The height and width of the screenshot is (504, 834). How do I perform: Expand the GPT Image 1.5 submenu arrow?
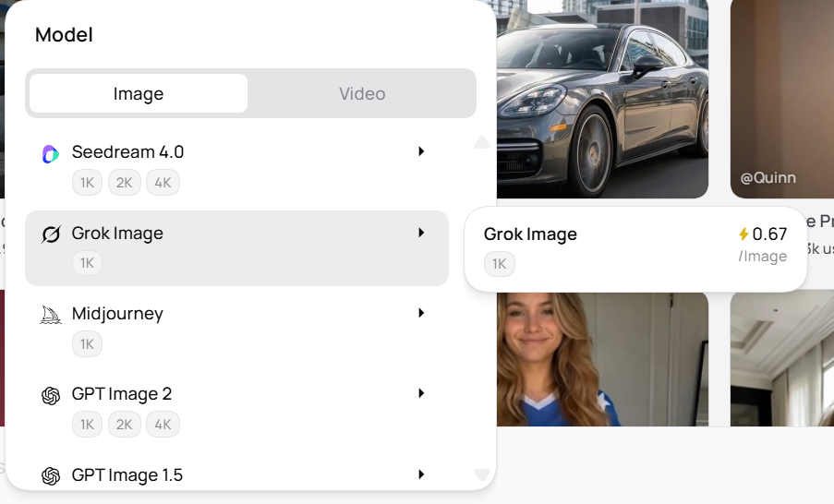pos(421,474)
